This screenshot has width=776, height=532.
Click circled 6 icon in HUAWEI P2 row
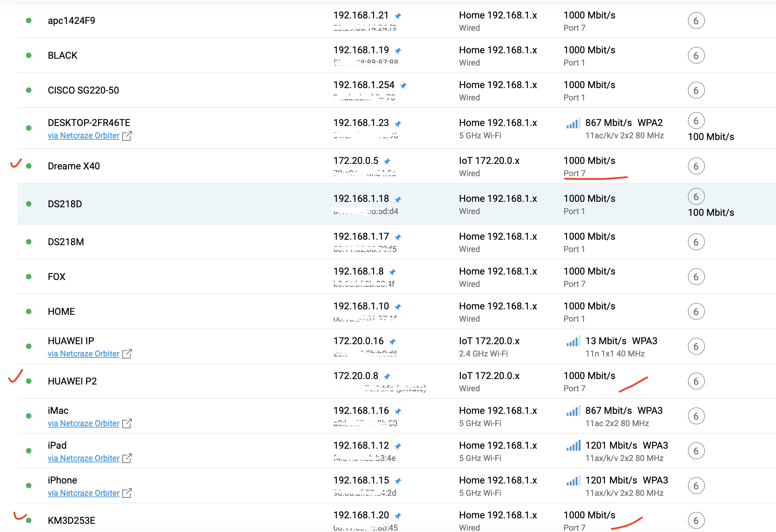(x=696, y=381)
